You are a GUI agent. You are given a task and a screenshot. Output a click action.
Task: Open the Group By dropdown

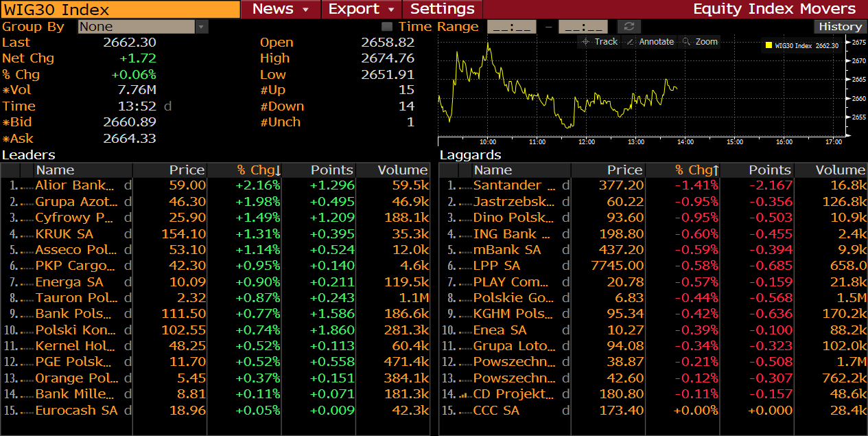[x=143, y=27]
